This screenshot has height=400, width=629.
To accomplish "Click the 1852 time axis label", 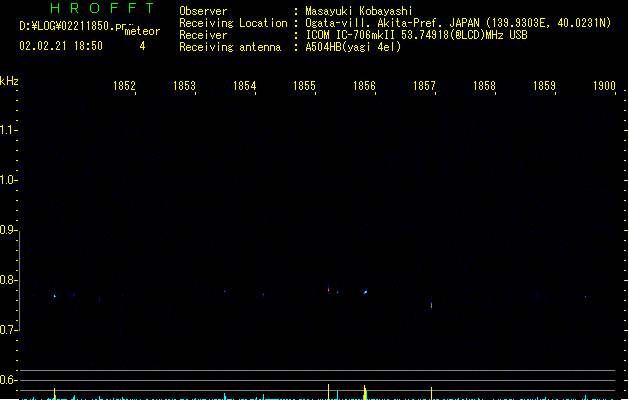I will click(124, 86).
